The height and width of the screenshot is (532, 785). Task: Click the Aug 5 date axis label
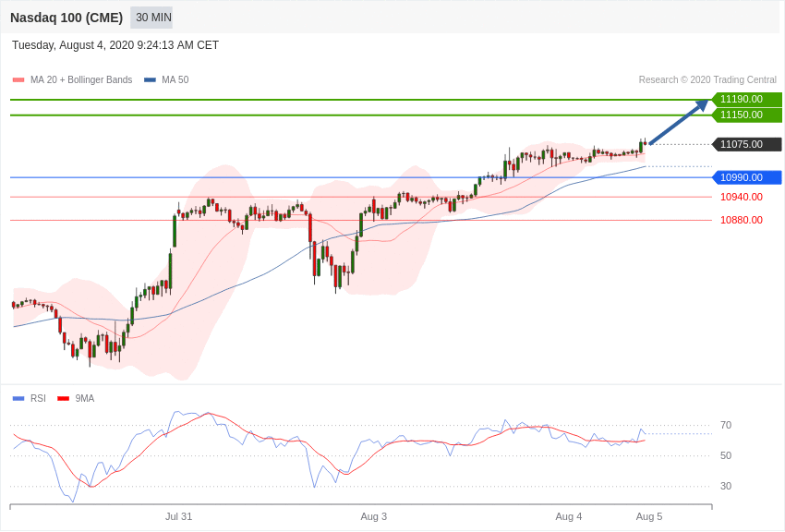(649, 516)
